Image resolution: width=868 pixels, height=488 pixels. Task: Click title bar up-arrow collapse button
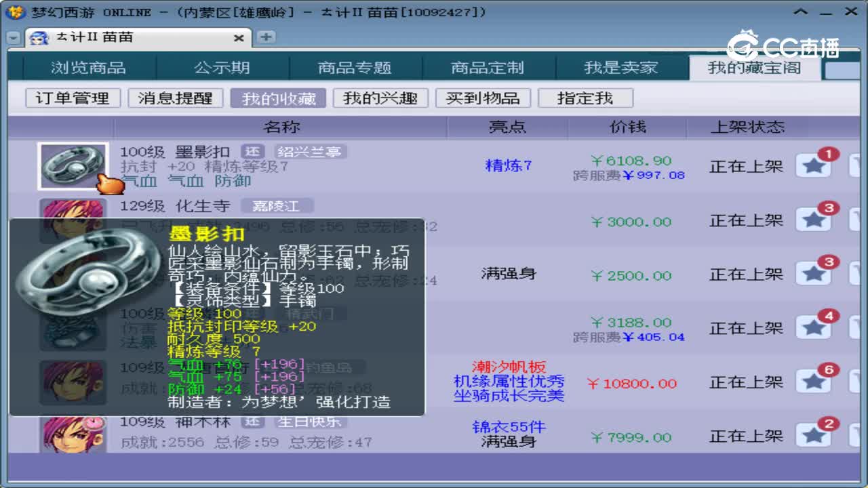coord(802,12)
